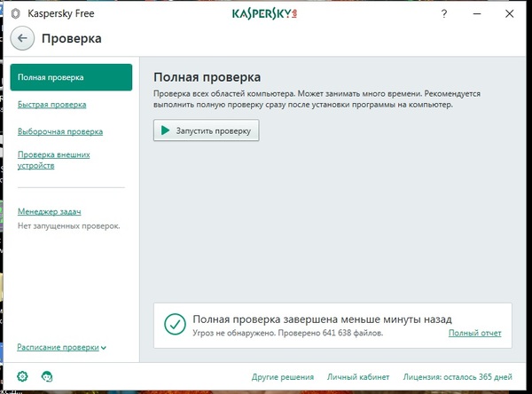Screen dimensions: 532x394
Task: Open Менеджер задач
Action: click(x=50, y=211)
